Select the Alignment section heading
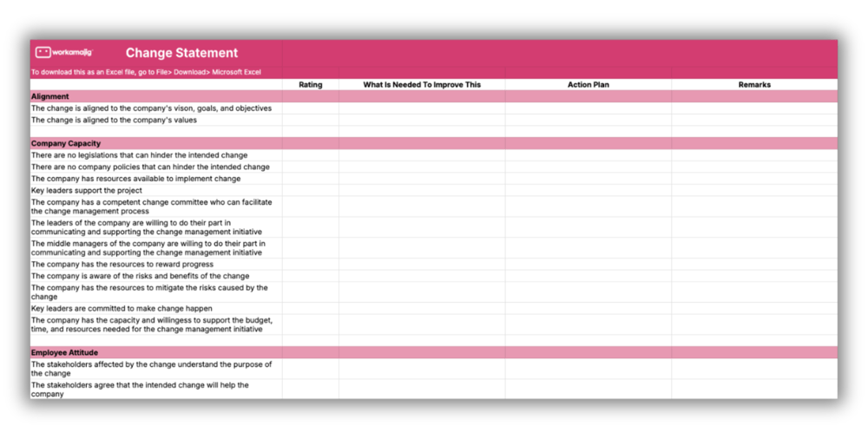The height and width of the screenshot is (439, 868). coord(49,96)
